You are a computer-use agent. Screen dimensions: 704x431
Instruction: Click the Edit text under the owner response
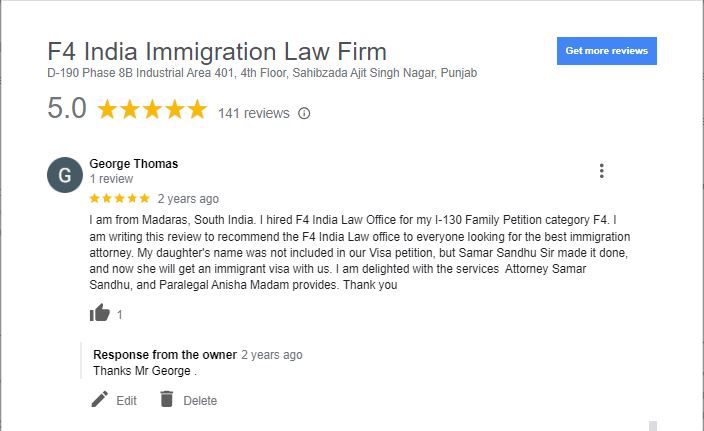(126, 400)
